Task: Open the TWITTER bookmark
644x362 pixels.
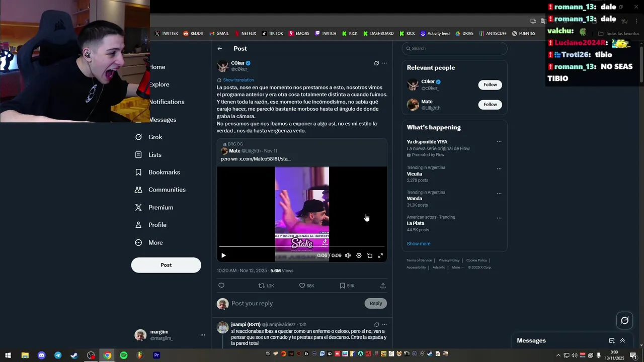Action: point(166,34)
